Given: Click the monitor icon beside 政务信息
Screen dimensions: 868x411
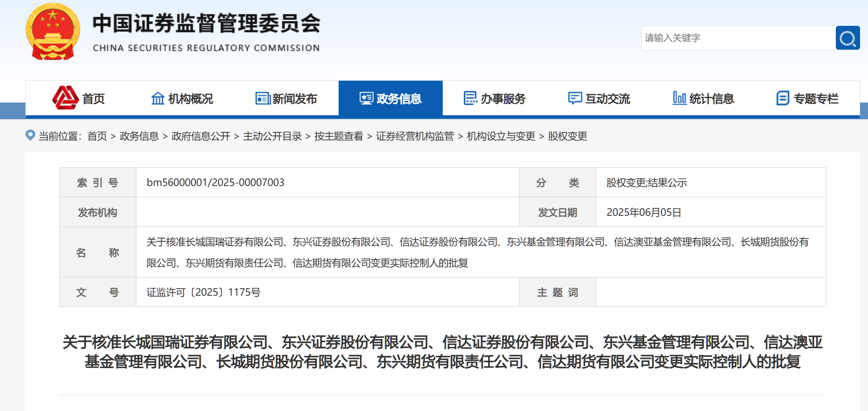Looking at the screenshot, I should [x=366, y=98].
